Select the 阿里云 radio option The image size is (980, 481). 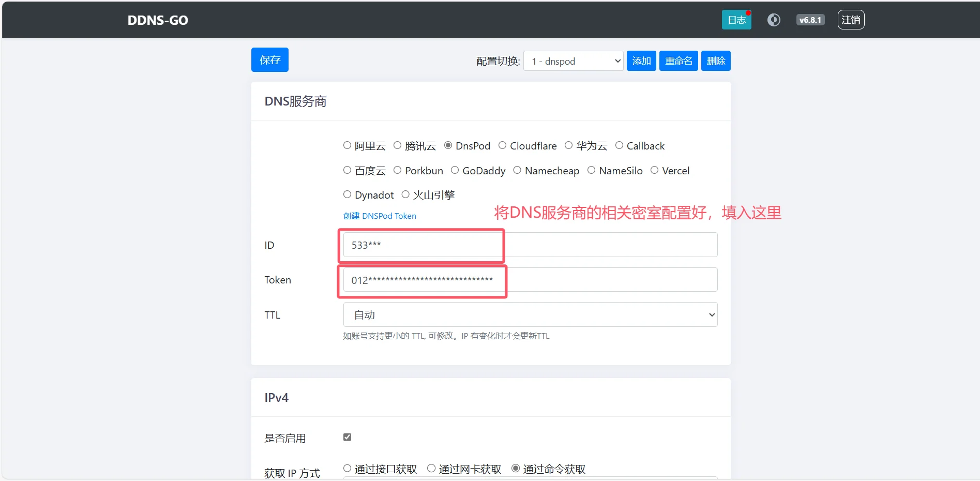click(x=347, y=145)
